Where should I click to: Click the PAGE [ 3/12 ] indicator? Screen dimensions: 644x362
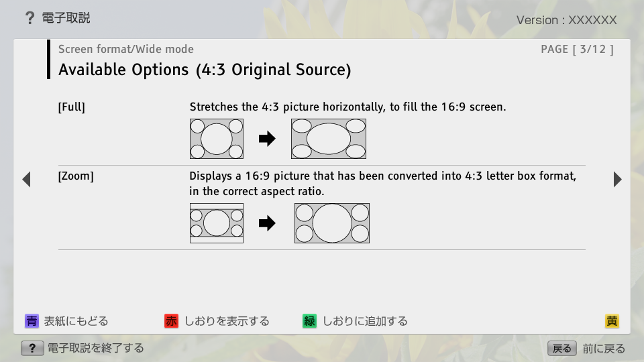[576, 49]
